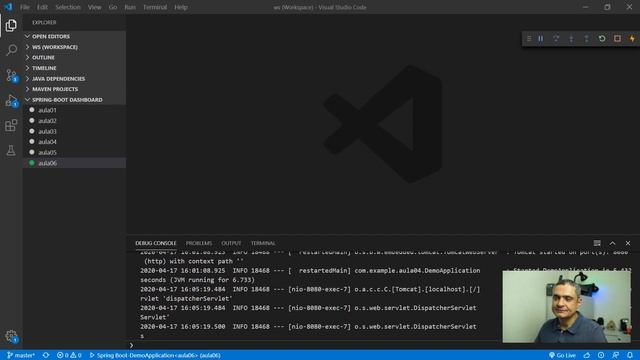
Task: Pause the debug session
Action: pos(540,38)
